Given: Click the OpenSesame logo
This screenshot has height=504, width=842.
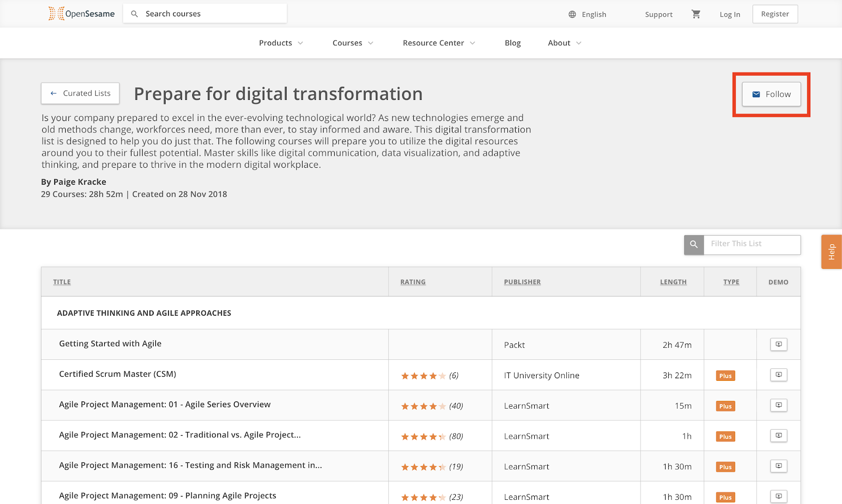Looking at the screenshot, I should click(x=82, y=14).
